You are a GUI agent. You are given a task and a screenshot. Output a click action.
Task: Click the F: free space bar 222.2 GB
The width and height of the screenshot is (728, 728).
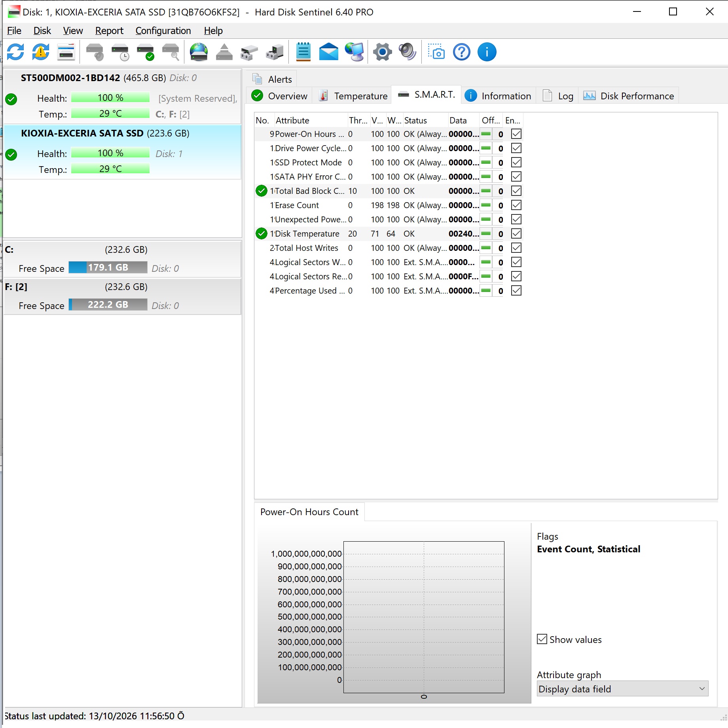pyautogui.click(x=108, y=305)
